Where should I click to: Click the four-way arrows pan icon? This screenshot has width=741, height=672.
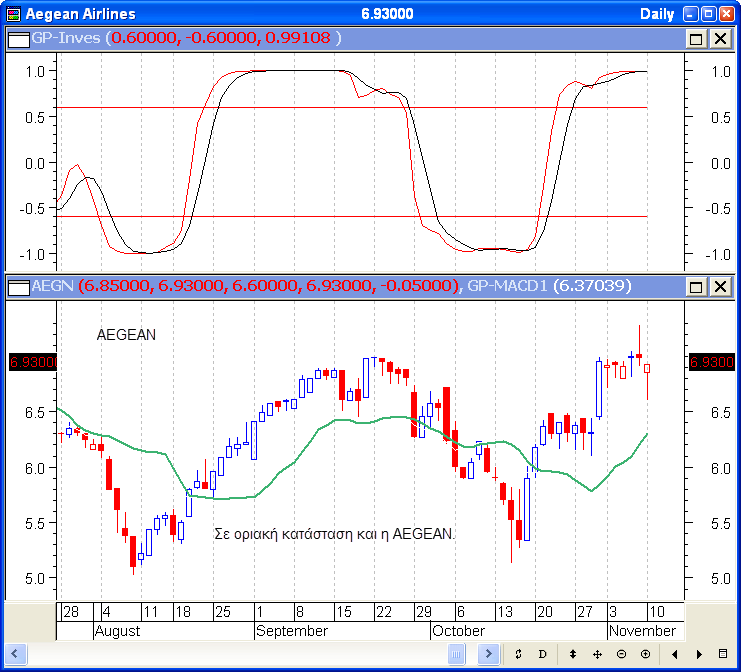[x=597, y=654]
